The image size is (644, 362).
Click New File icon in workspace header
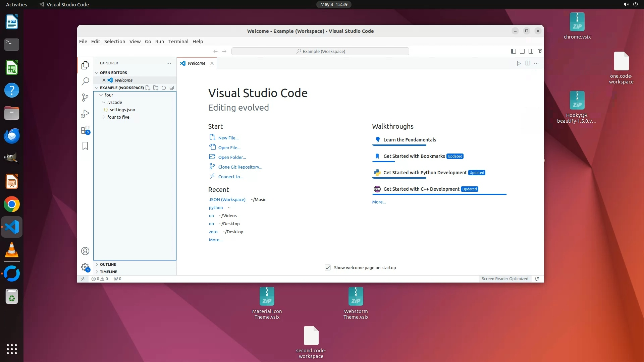pos(148,88)
